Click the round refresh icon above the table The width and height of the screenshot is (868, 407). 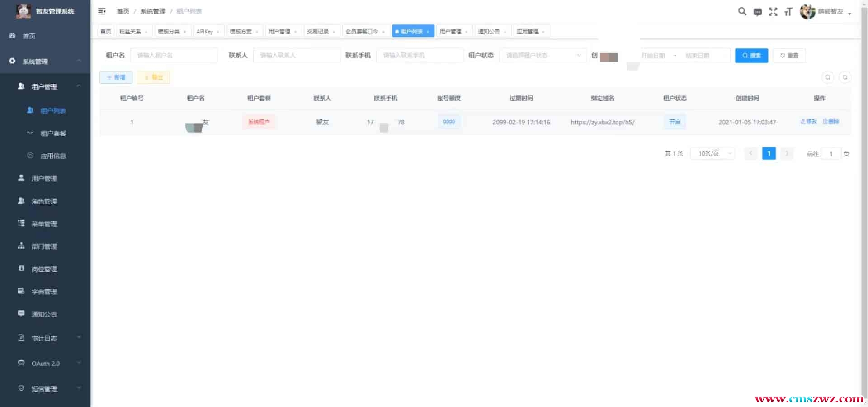click(844, 77)
